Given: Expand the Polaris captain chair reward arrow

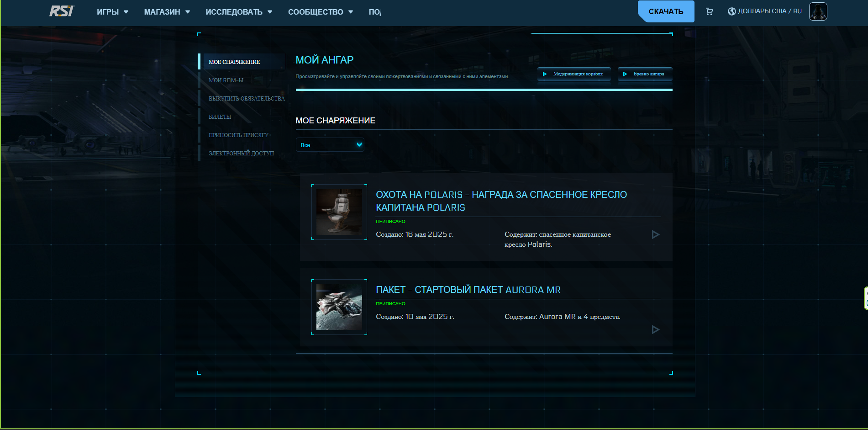Looking at the screenshot, I should (655, 234).
